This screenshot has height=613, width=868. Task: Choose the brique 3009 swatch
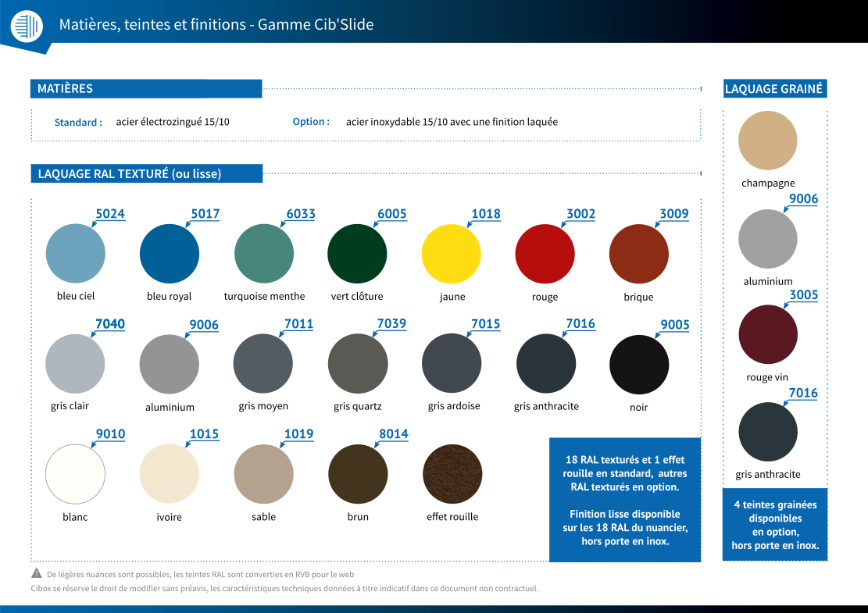[x=639, y=253]
